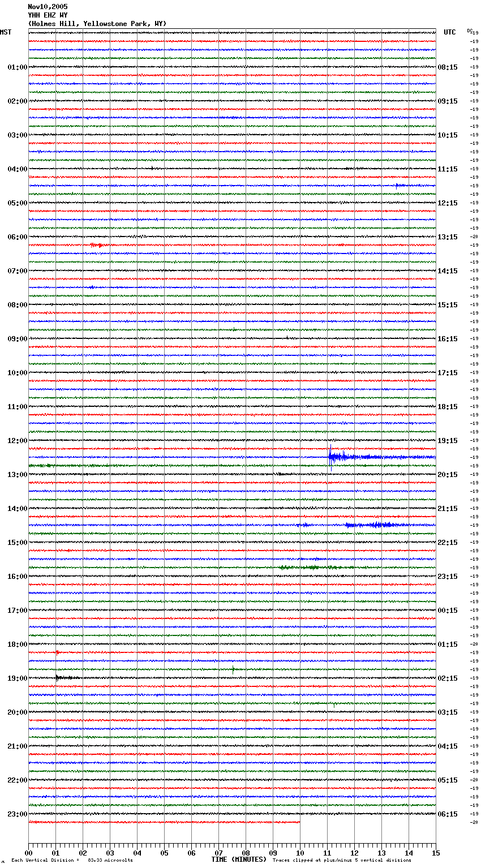Click the '21:00' MST time label
481x868 pixels.
point(18,746)
